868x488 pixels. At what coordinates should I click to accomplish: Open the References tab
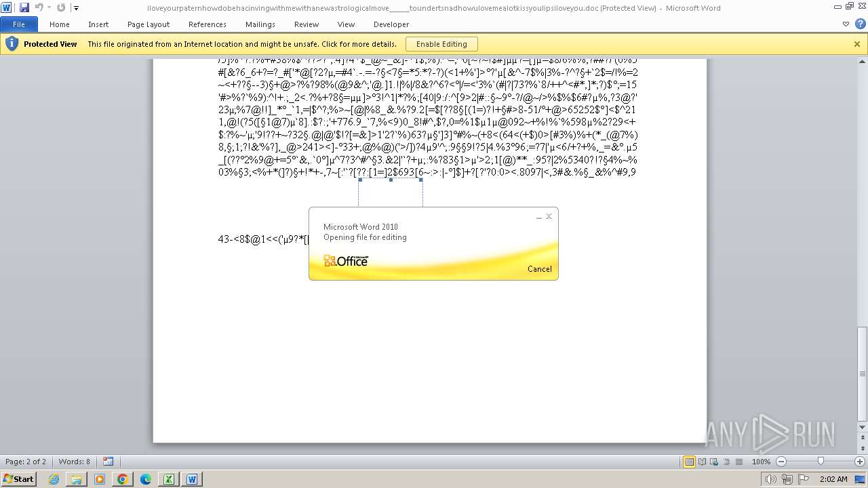208,24
